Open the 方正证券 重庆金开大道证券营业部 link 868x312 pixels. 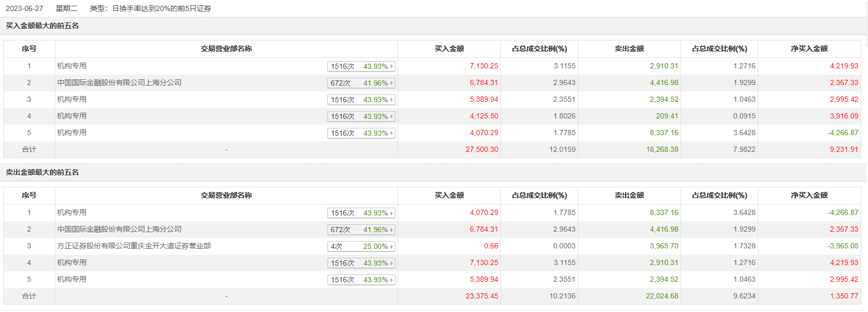(134, 246)
